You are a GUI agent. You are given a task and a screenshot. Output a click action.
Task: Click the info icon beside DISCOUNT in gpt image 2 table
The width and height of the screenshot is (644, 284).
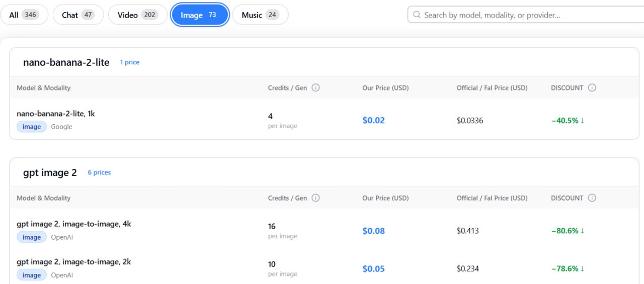click(592, 198)
